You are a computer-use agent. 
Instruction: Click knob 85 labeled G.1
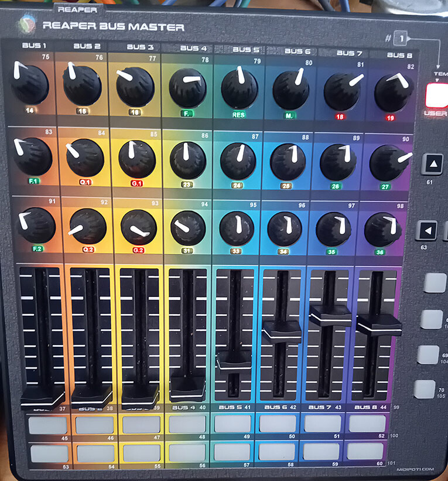(137, 159)
